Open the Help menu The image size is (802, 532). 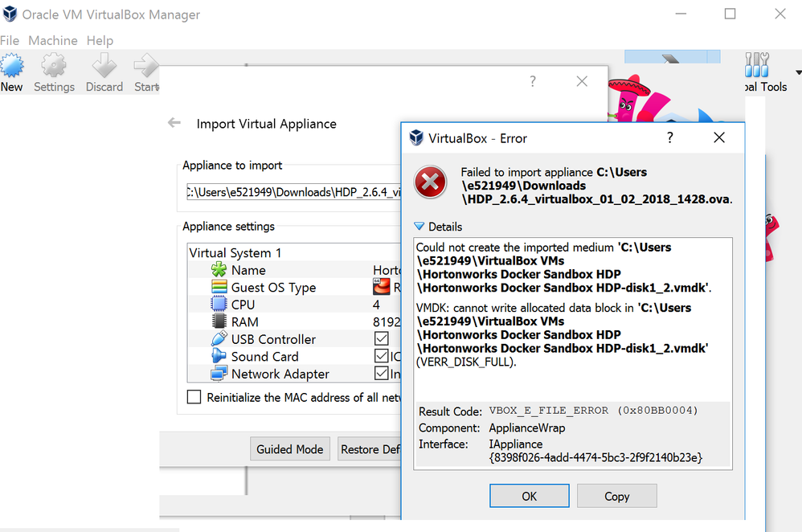click(x=100, y=40)
